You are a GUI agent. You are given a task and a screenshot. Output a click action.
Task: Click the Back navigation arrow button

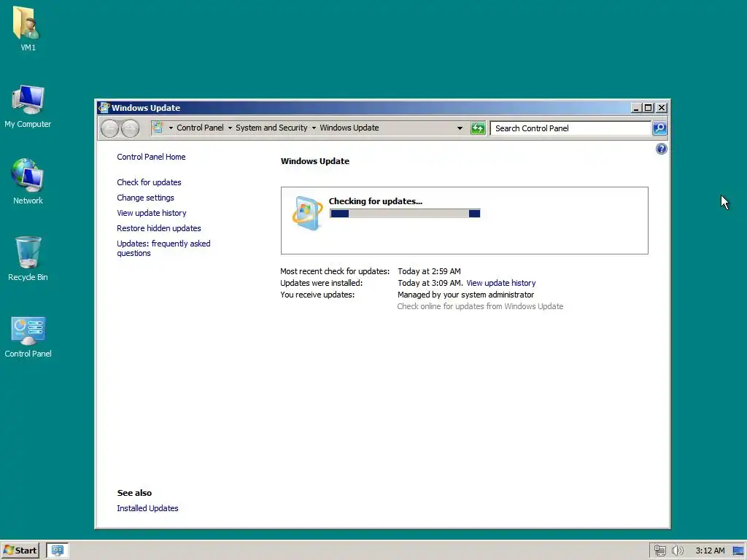(x=109, y=128)
